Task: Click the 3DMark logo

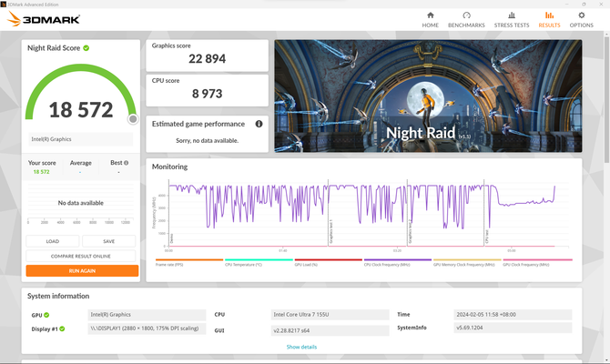Action: click(x=44, y=19)
